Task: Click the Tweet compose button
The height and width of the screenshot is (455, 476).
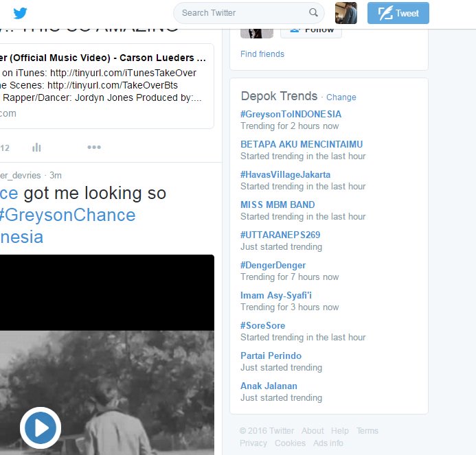Action: click(x=398, y=13)
